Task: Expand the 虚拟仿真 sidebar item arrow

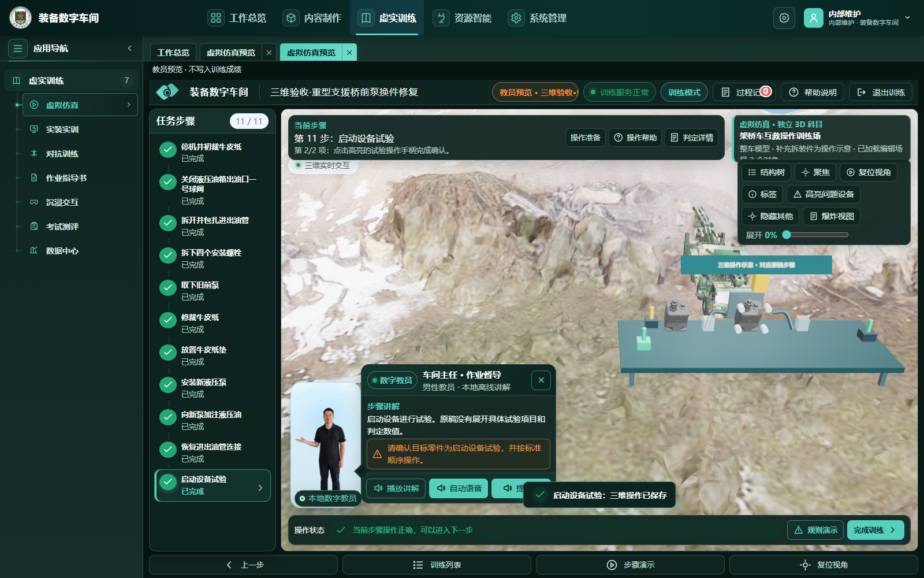Action: pos(129,105)
